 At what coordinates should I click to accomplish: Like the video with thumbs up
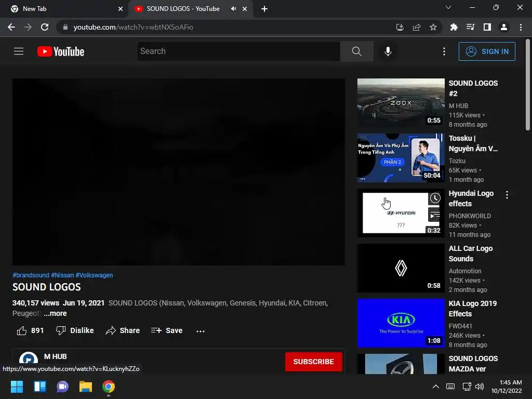point(30,330)
